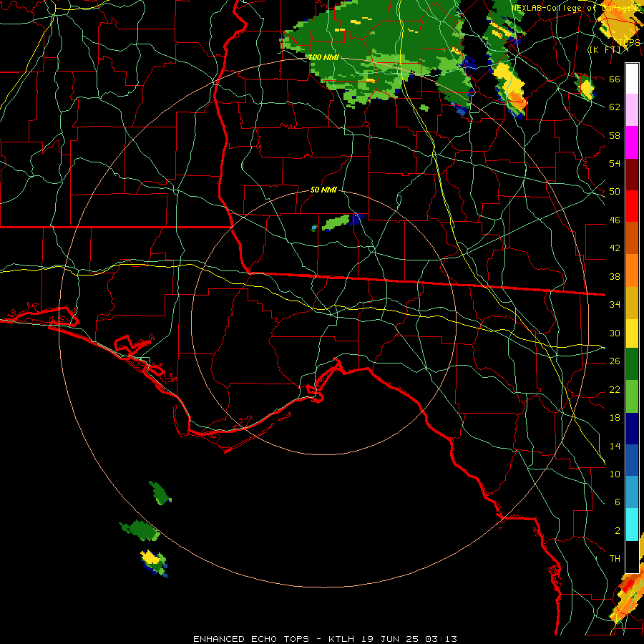Click the navy blue legend swatch

(x=632, y=429)
